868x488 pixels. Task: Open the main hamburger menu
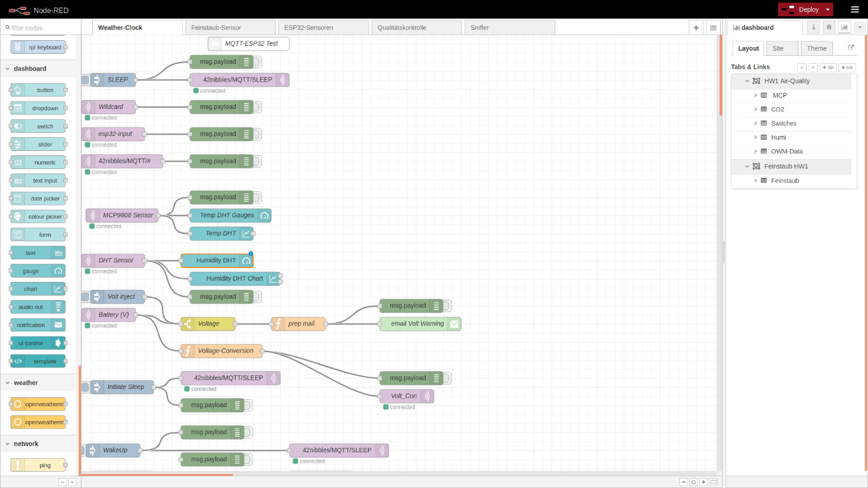855,9
